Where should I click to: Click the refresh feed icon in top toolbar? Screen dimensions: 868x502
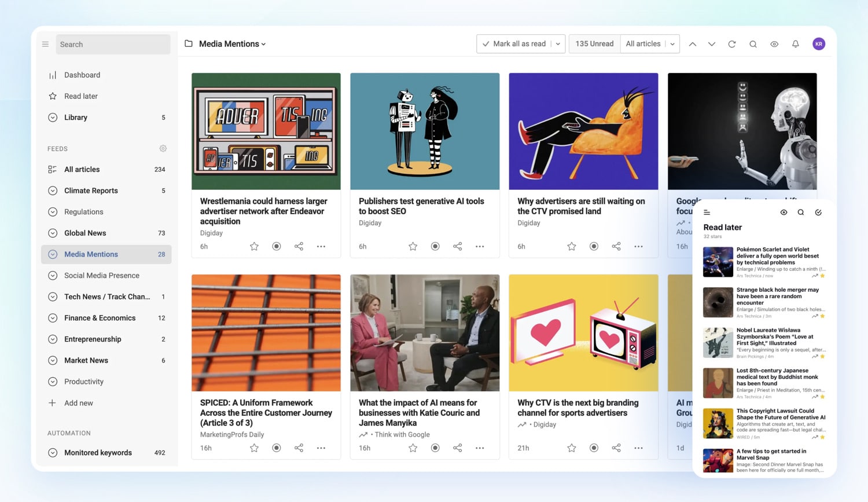click(732, 44)
